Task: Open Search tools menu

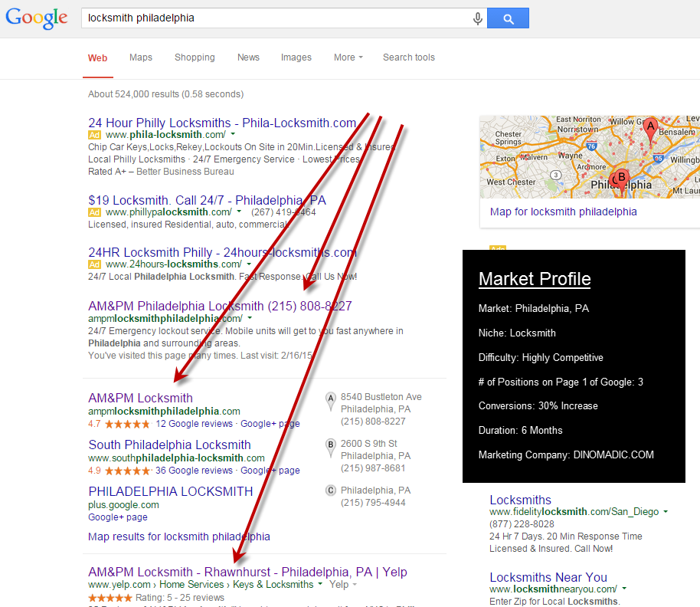Action: pyautogui.click(x=408, y=57)
